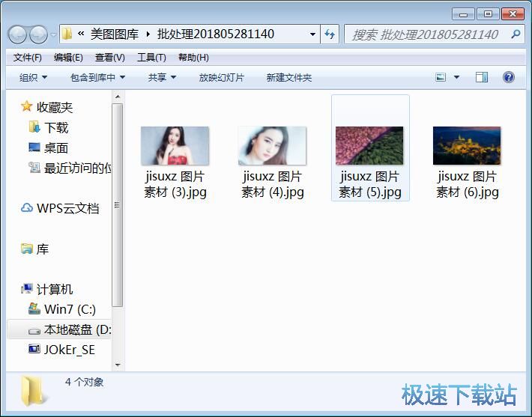Click file name jisuxz 图片素材 (3).jpg
Image resolution: width=532 pixels, height=417 pixels.
coord(175,184)
